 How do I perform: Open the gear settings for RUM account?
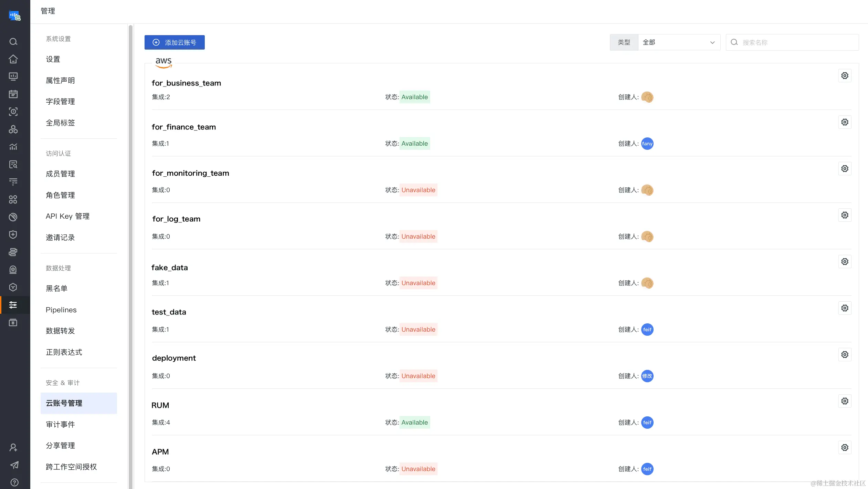point(845,401)
